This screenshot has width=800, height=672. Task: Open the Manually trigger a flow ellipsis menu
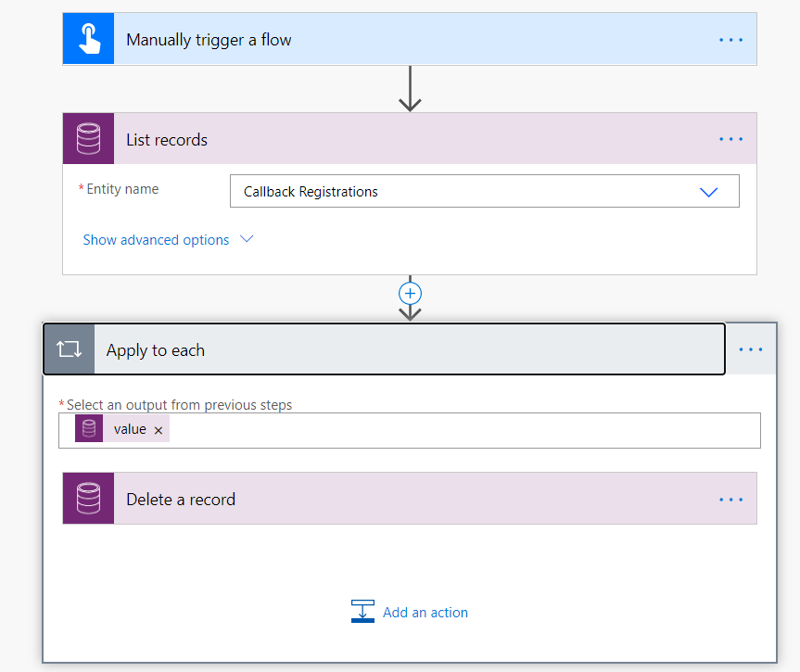(730, 40)
